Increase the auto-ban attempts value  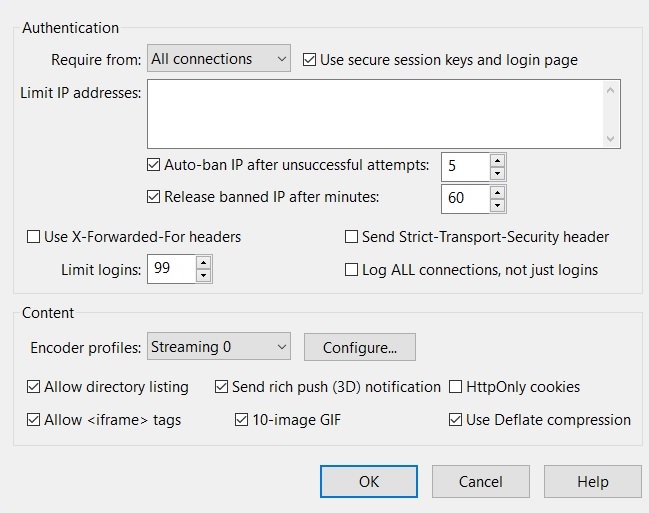(x=498, y=159)
